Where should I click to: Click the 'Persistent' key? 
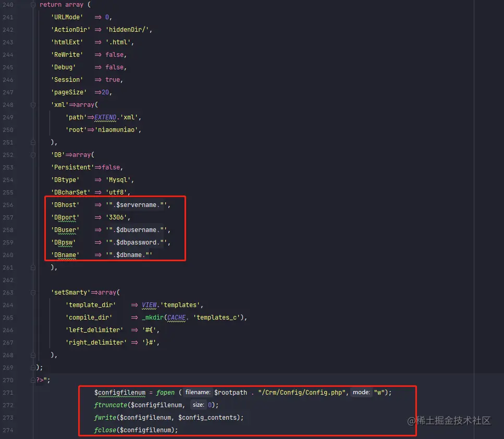pyautogui.click(x=72, y=167)
